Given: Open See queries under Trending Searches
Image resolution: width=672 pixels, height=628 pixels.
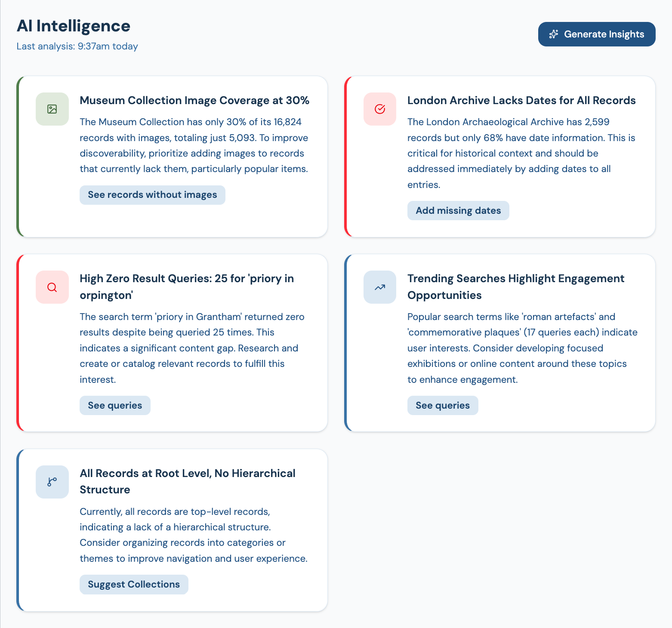Looking at the screenshot, I should (442, 406).
